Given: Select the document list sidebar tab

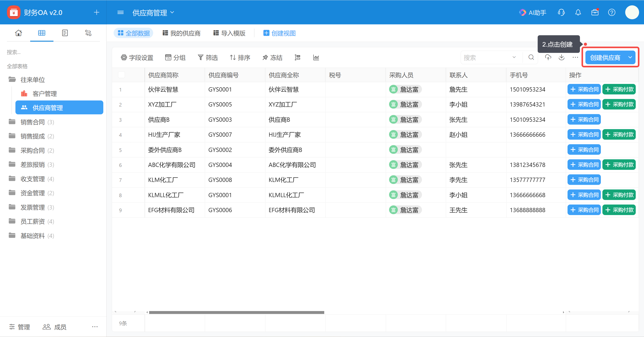Looking at the screenshot, I should [65, 33].
